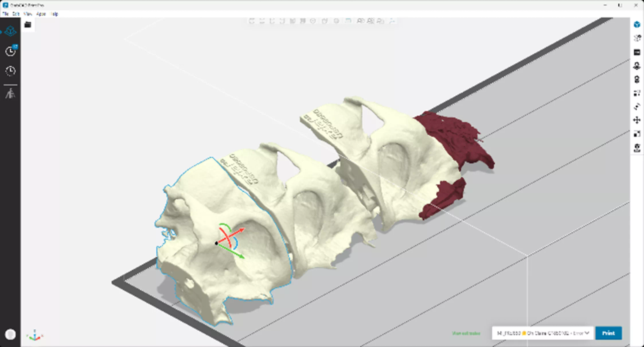Open the History view dashed-clock icon
This screenshot has height=347, width=644.
point(10,71)
